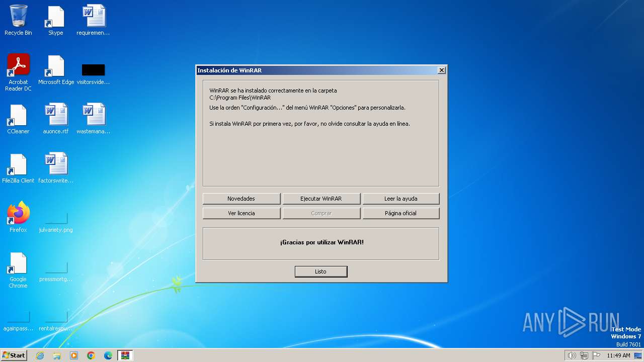Open Edge from the taskbar
Screen dimensions: 644x362
[108, 355]
